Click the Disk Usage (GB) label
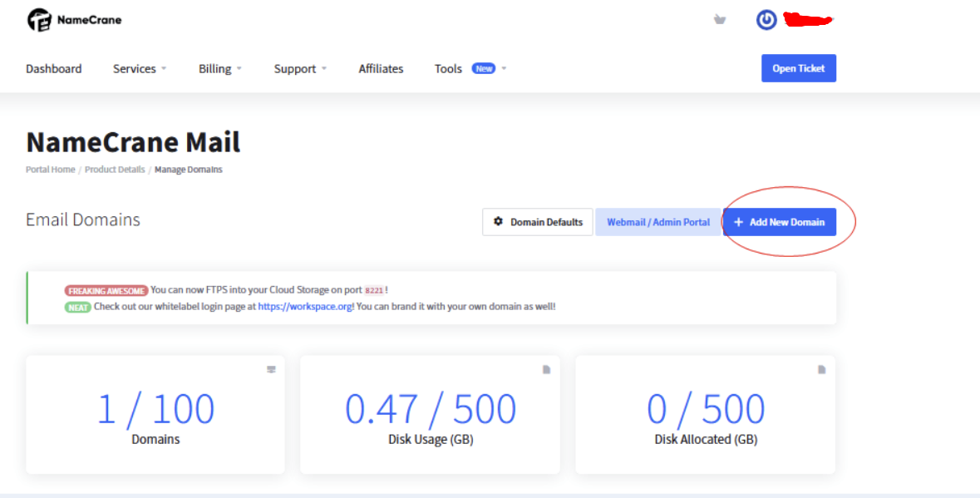Image resolution: width=980 pixels, height=498 pixels. click(431, 439)
